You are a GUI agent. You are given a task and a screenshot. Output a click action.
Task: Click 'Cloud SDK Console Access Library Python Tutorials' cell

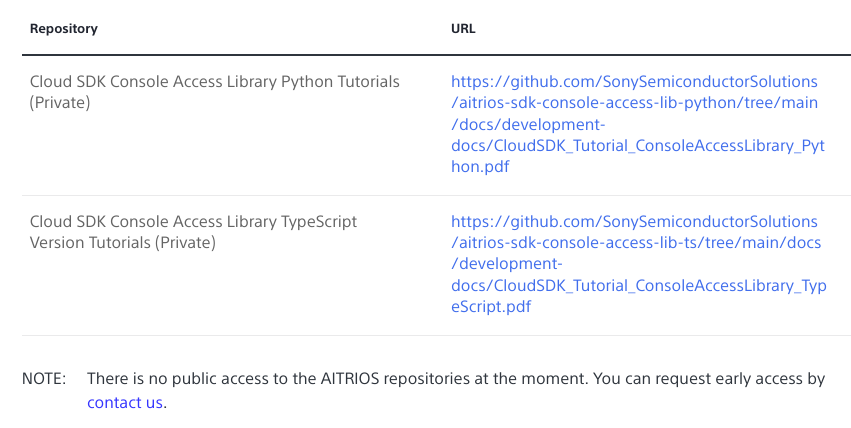214,92
